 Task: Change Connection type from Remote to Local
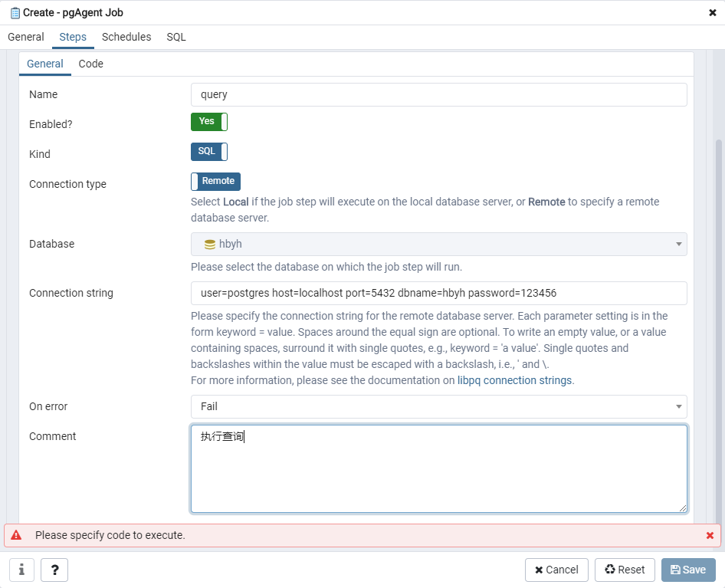coord(215,181)
